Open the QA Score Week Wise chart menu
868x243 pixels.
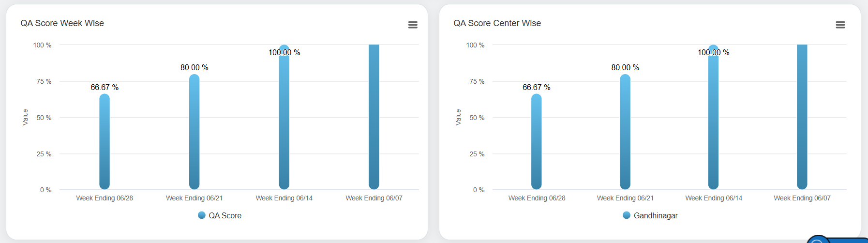(413, 25)
